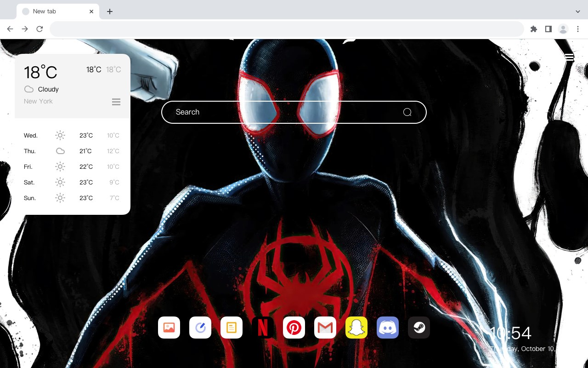Open the Discord shortcut
The width and height of the screenshot is (588, 368).
pos(388,328)
